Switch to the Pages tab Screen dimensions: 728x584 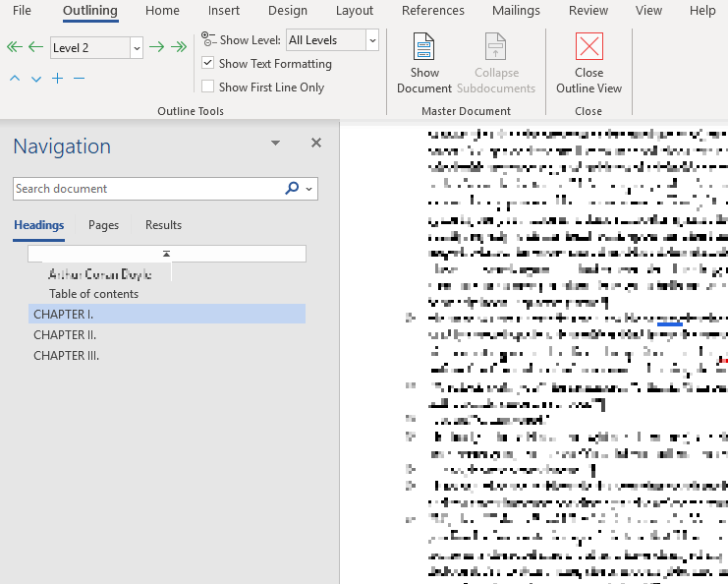pos(103,225)
